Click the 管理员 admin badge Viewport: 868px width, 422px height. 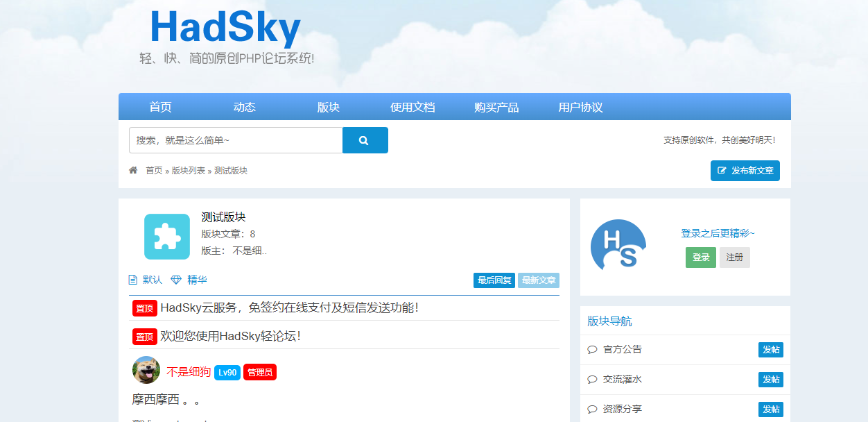(260, 372)
